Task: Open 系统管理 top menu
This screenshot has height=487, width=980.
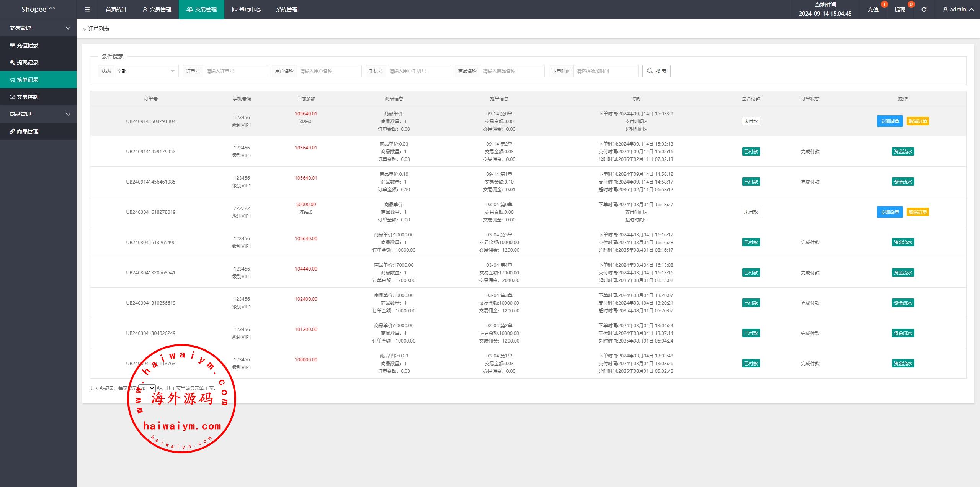Action: [x=286, y=10]
